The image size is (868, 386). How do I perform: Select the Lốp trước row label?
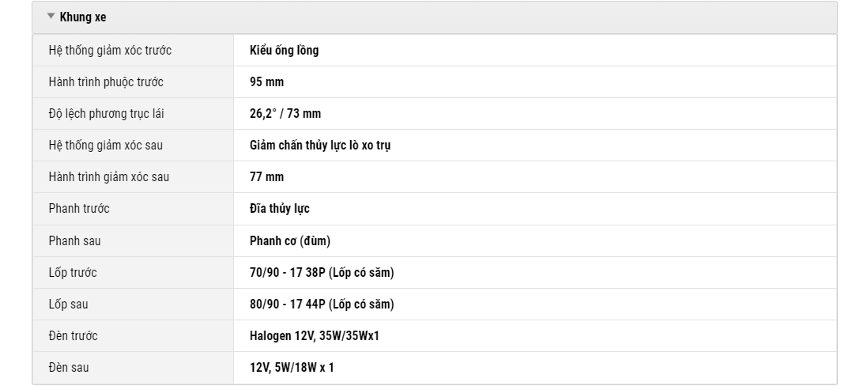click(x=73, y=272)
